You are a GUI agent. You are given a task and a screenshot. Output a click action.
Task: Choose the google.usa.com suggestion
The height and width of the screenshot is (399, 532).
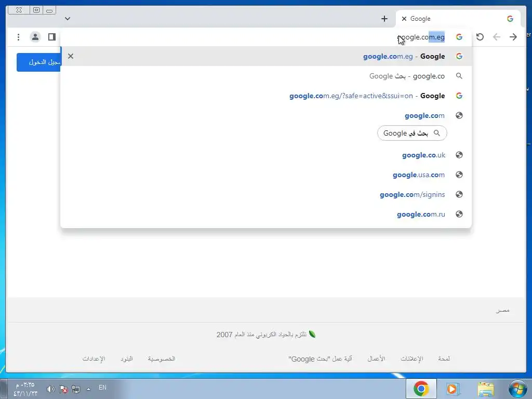point(266,175)
